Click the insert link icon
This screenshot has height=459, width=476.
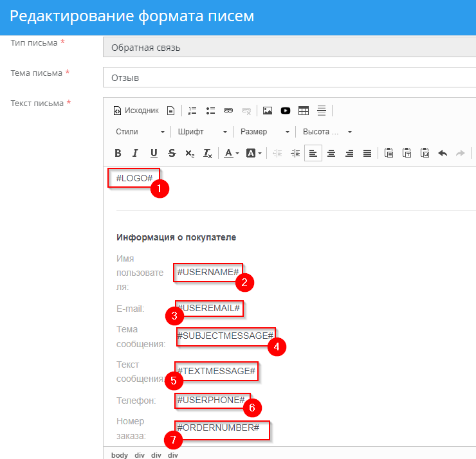228,111
